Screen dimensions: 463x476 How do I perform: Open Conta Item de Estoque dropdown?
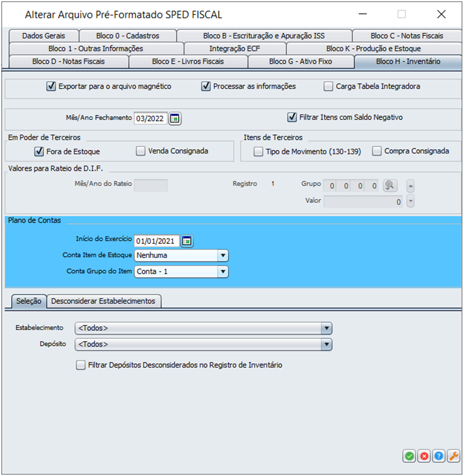[x=181, y=256]
